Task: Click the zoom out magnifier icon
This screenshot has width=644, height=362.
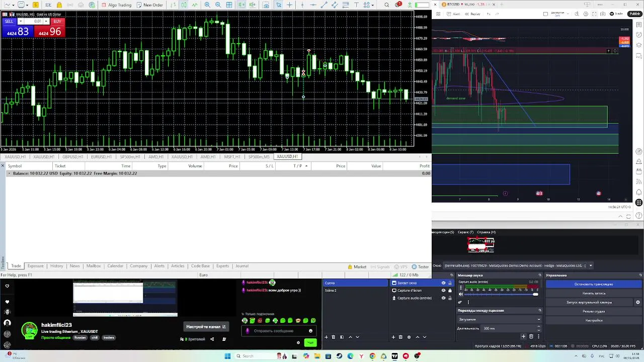Action: tap(218, 5)
